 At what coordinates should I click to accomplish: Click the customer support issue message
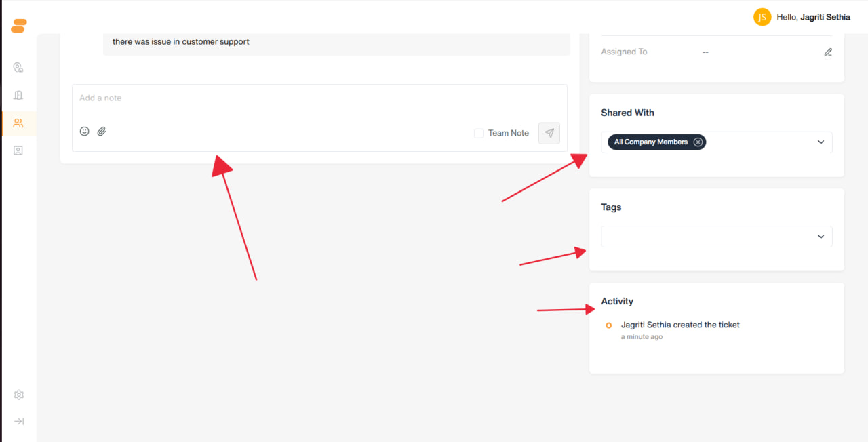click(181, 42)
